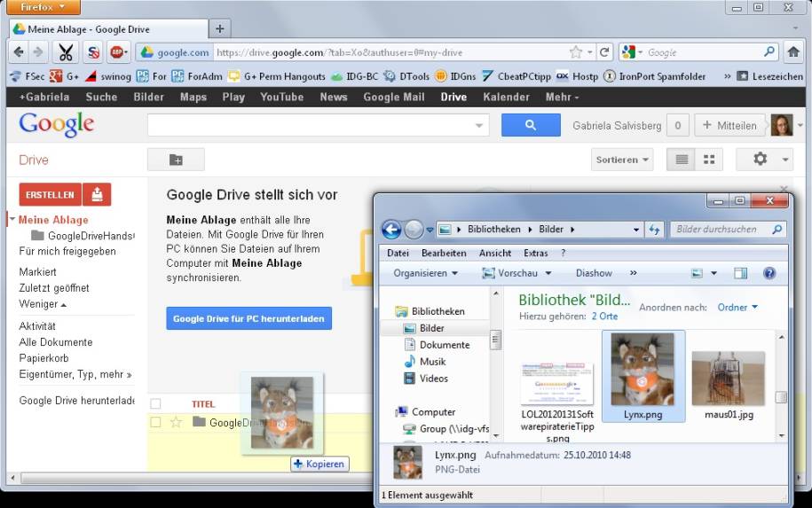Go to Firefox home page icon

tap(793, 51)
